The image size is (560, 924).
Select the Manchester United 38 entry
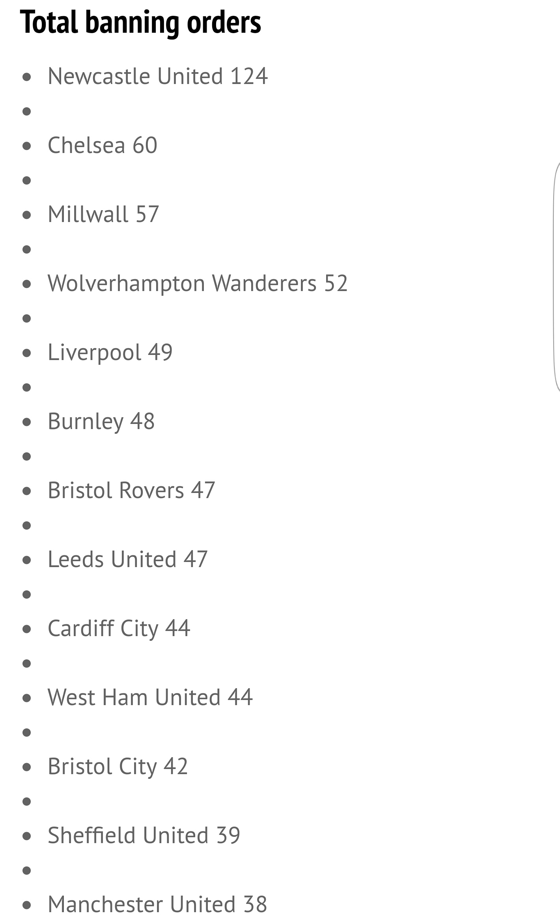coord(157,904)
